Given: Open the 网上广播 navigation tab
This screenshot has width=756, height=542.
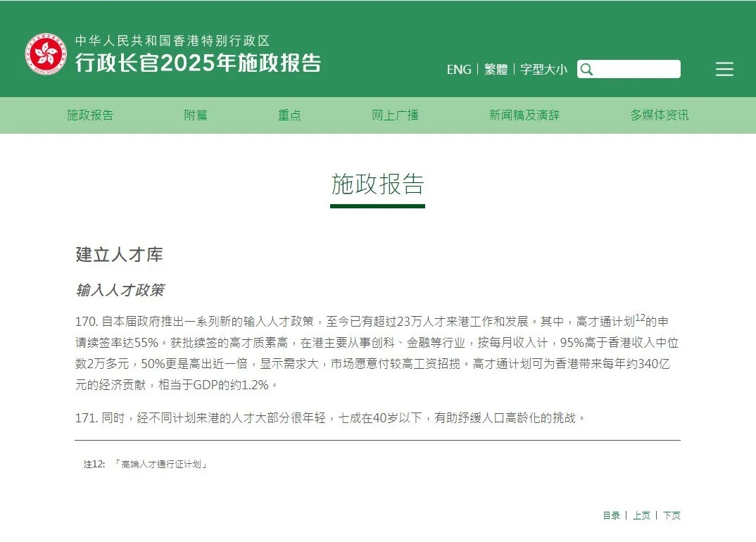Looking at the screenshot, I should pyautogui.click(x=395, y=115).
